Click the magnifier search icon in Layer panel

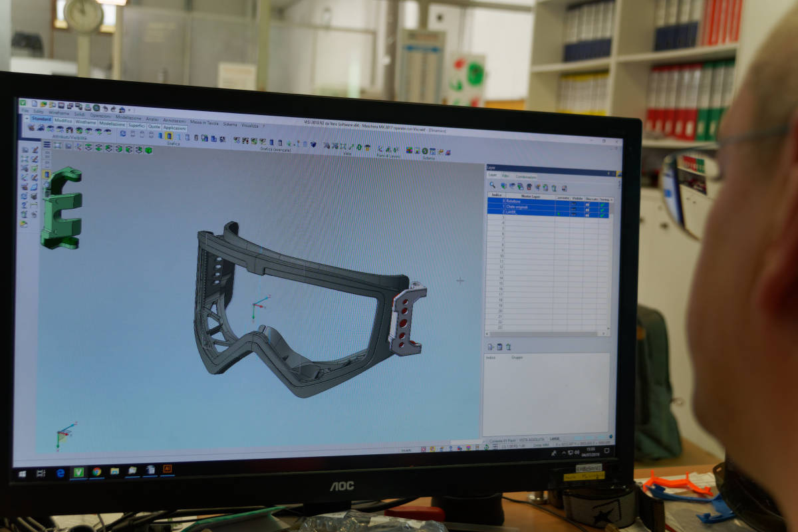pyautogui.click(x=492, y=185)
